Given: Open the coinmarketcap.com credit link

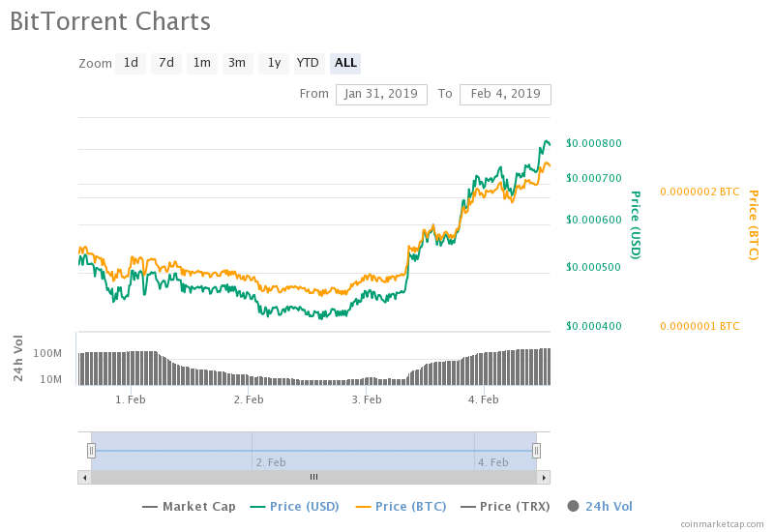Looking at the screenshot, I should pyautogui.click(x=722, y=524).
